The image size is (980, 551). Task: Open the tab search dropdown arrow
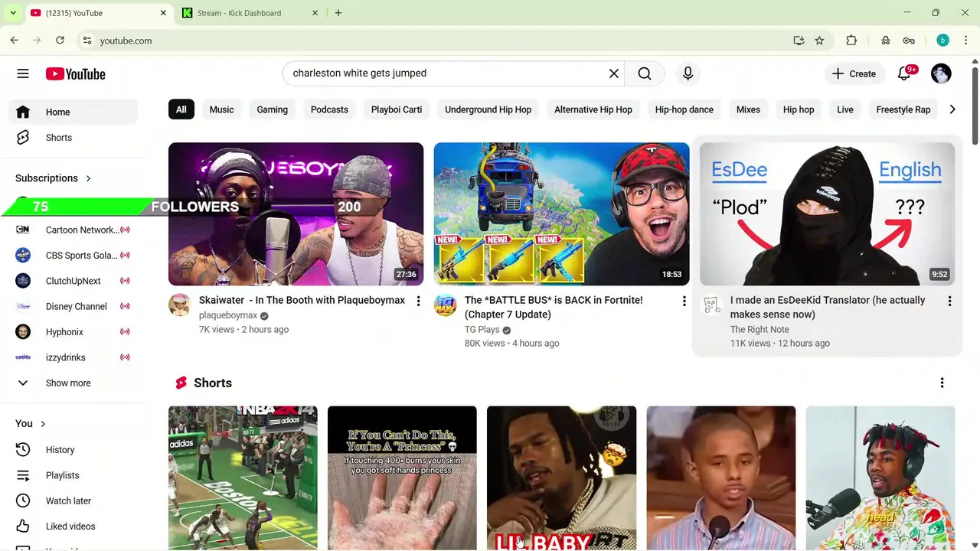[13, 13]
